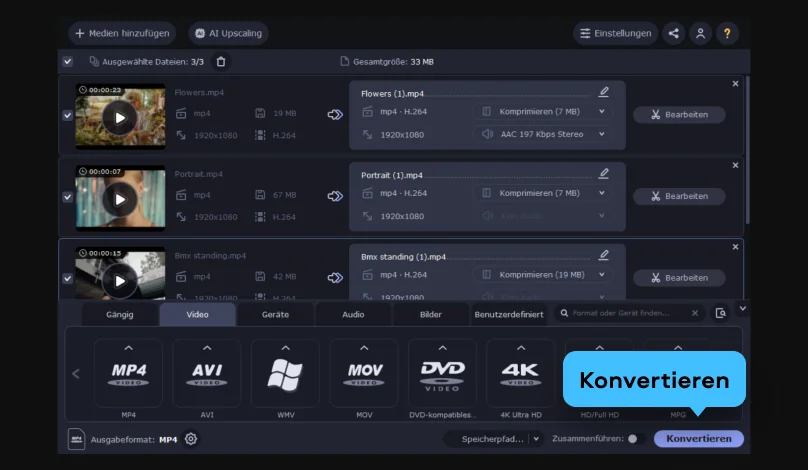This screenshot has height=470, width=808.
Task: Play the Flowers.mp4 preview
Action: click(x=120, y=118)
